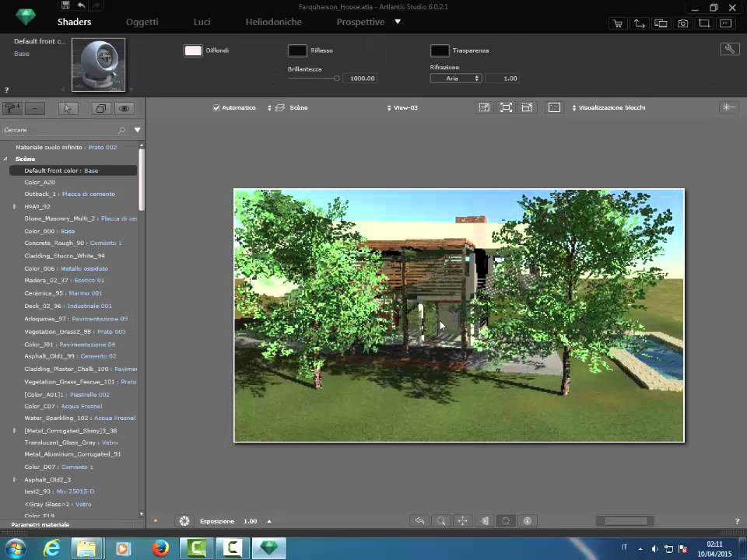The height and width of the screenshot is (560, 747).
Task: Toggle the Automatico checkbox
Action: (216, 107)
